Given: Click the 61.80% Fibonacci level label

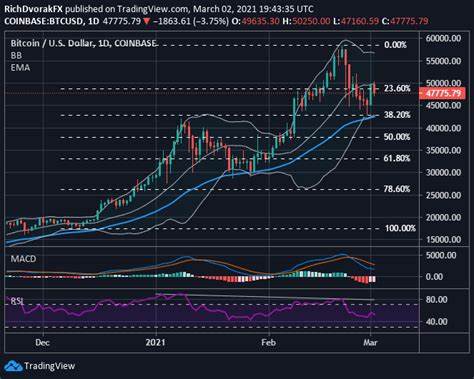Looking at the screenshot, I should (x=397, y=158).
